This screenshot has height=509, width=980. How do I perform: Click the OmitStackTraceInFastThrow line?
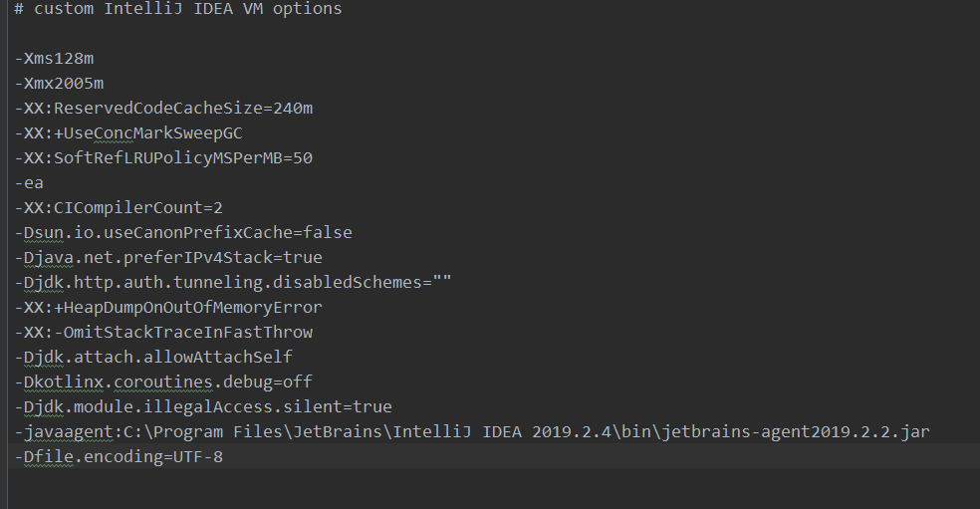pos(163,332)
